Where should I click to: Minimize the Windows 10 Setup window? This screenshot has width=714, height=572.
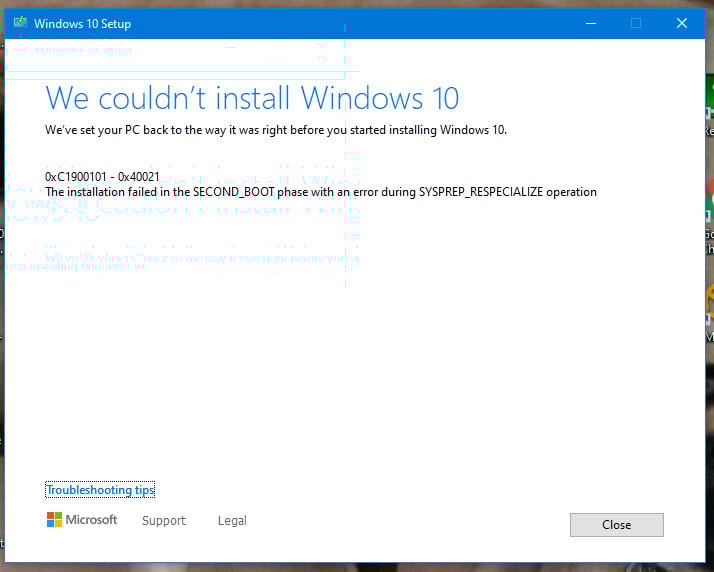click(591, 23)
